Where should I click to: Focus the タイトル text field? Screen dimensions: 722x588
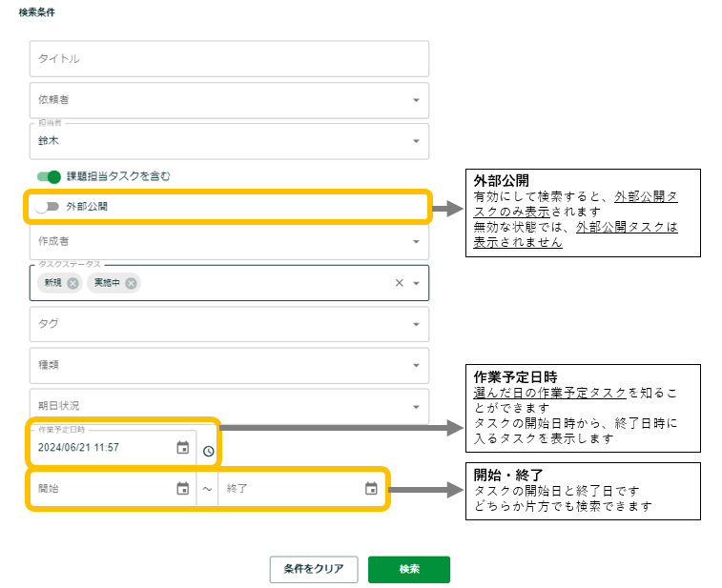coord(229,59)
